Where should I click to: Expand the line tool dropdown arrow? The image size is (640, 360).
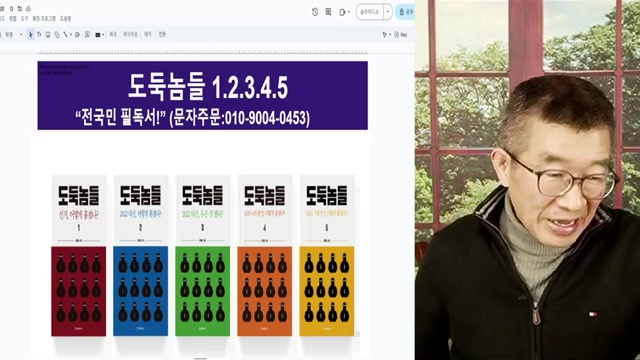(71, 35)
